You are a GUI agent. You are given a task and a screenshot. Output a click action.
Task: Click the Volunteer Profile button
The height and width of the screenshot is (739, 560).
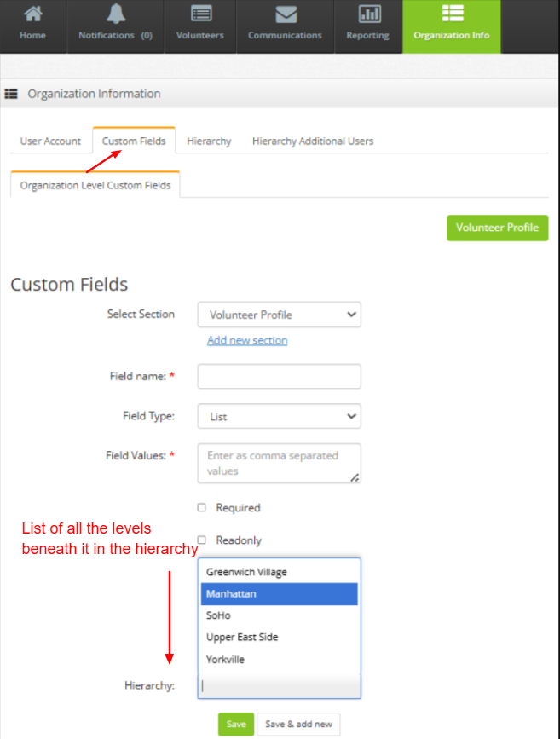point(497,228)
